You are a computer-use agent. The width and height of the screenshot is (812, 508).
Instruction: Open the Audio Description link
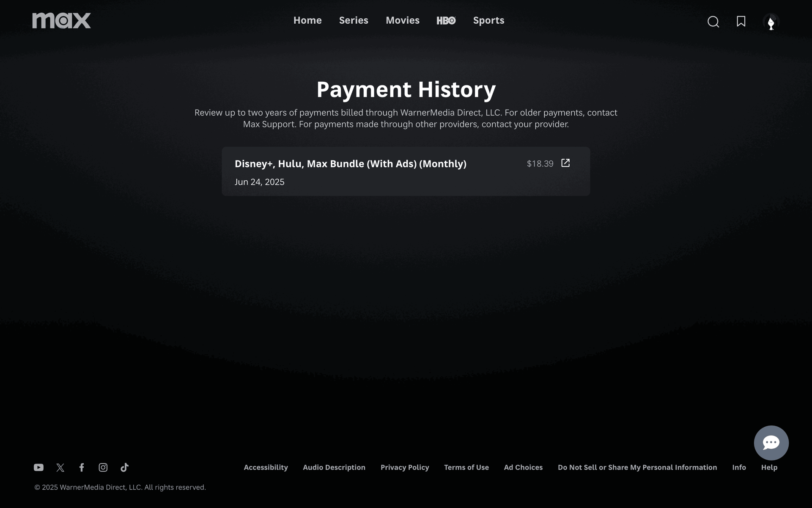[x=334, y=467]
